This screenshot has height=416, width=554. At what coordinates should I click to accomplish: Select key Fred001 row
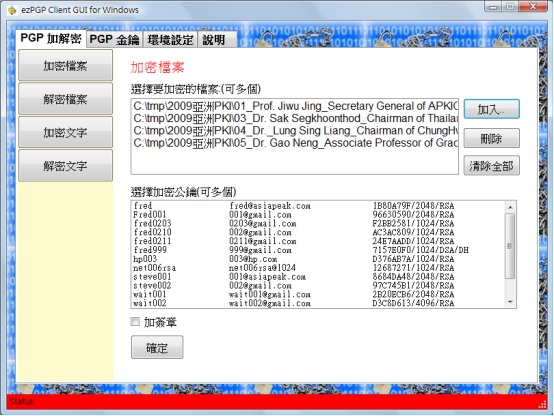point(318,215)
